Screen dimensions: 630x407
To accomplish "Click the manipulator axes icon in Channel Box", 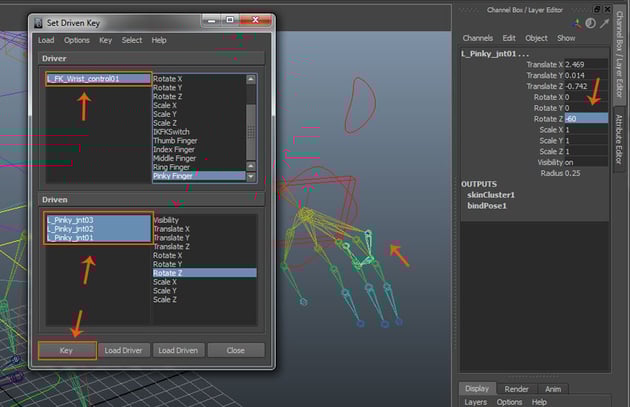I will tap(575, 23).
